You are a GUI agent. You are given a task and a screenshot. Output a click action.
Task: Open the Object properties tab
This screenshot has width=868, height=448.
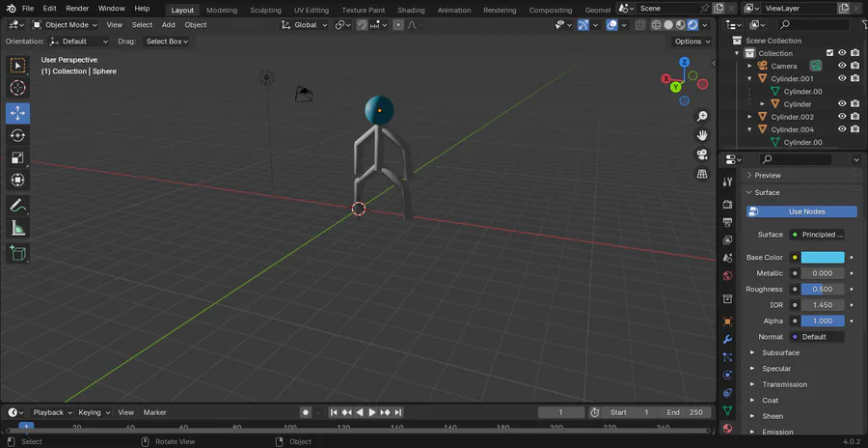[728, 321]
